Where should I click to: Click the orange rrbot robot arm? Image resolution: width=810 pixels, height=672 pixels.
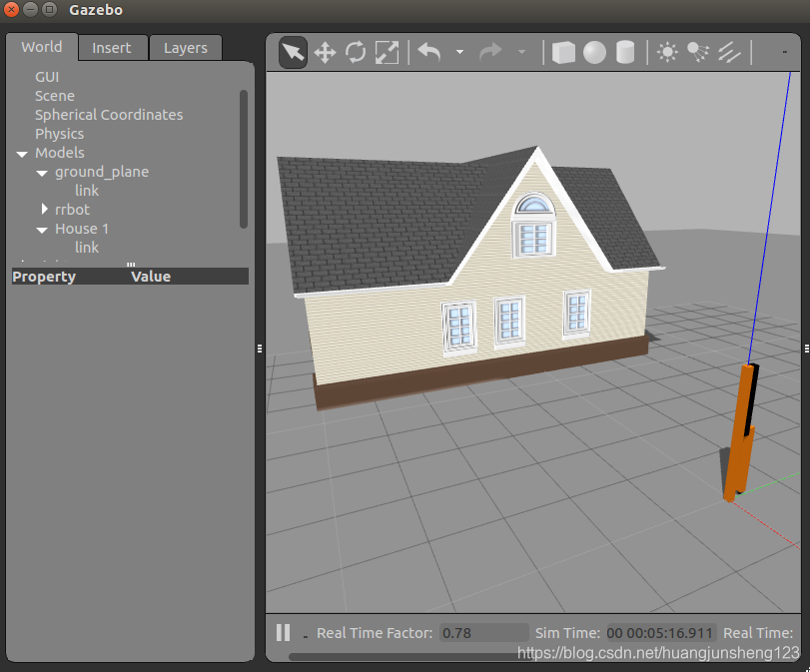point(740,434)
